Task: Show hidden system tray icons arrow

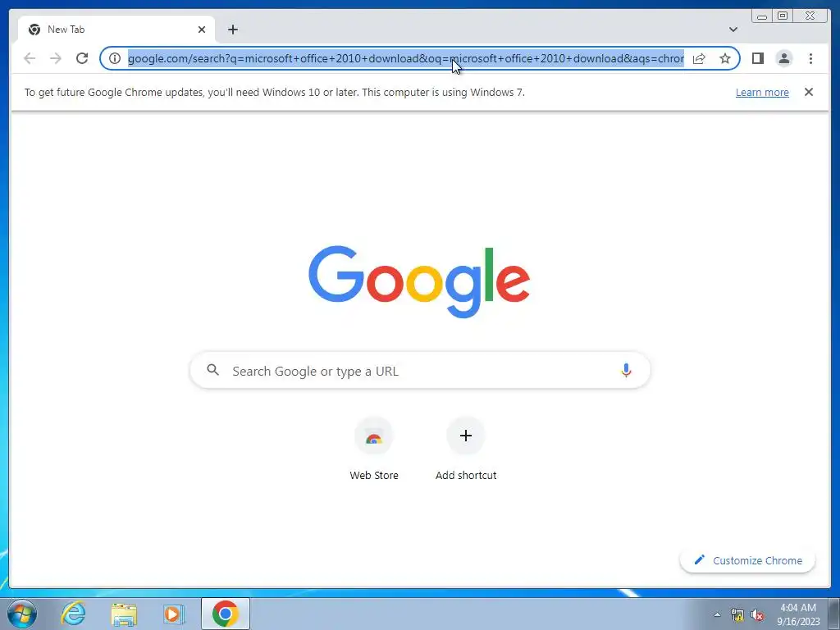Action: 717,614
